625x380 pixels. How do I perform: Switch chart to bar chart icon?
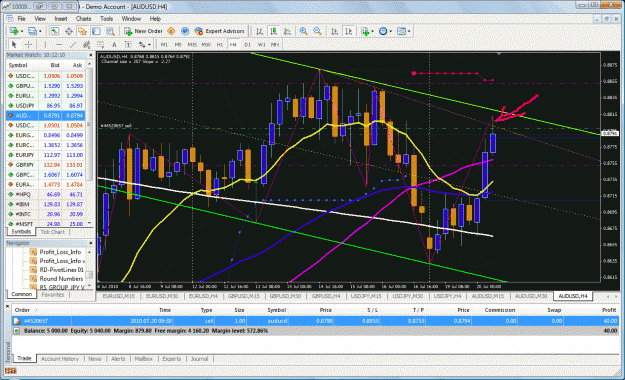259,31
